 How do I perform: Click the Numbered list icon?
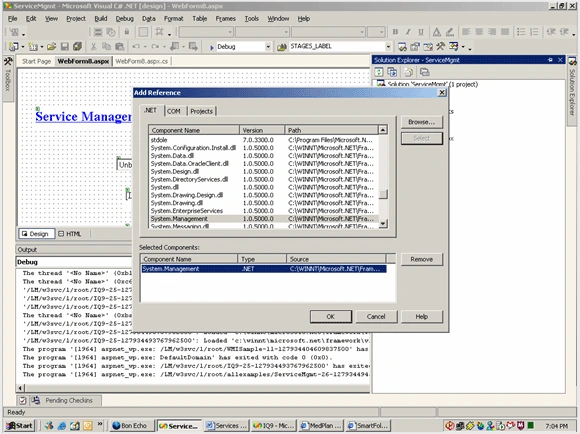[x=534, y=32]
